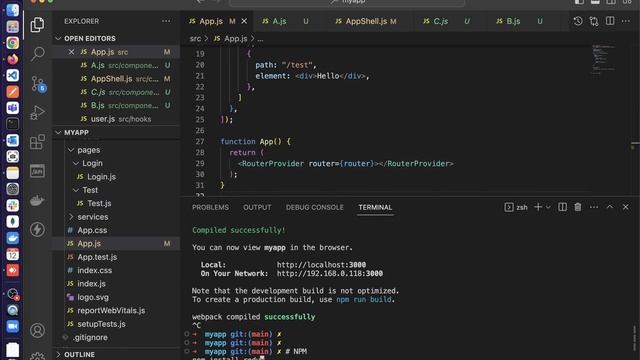The image size is (640, 360).
Task: Close the terminal panel
Action: [625, 207]
